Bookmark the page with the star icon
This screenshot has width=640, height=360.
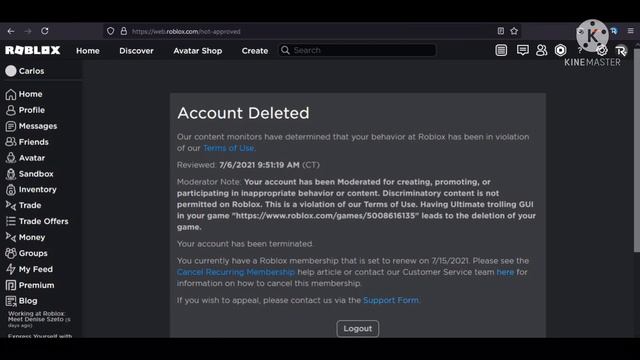pos(514,31)
